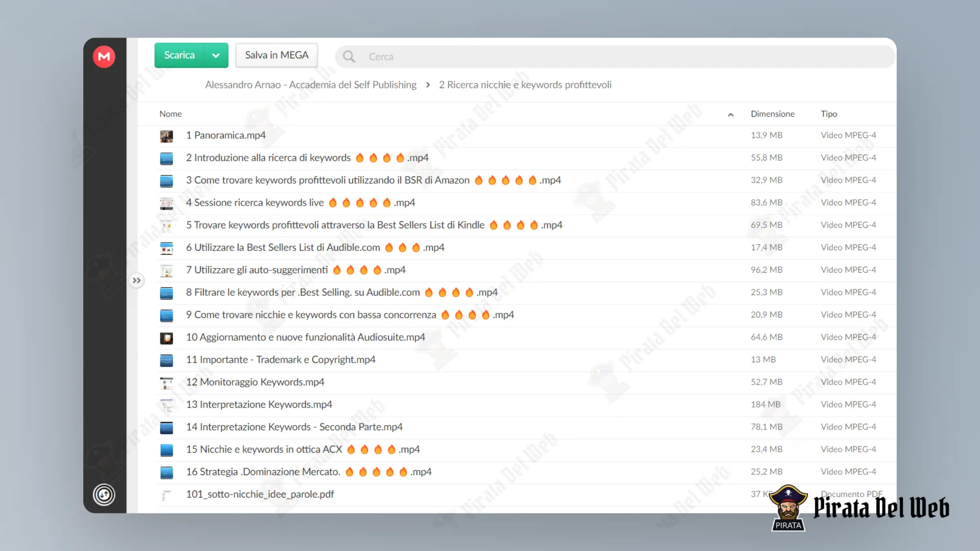Select 2 Introduzione alla ricerca di keywords
The image size is (980, 551).
pyautogui.click(x=307, y=158)
